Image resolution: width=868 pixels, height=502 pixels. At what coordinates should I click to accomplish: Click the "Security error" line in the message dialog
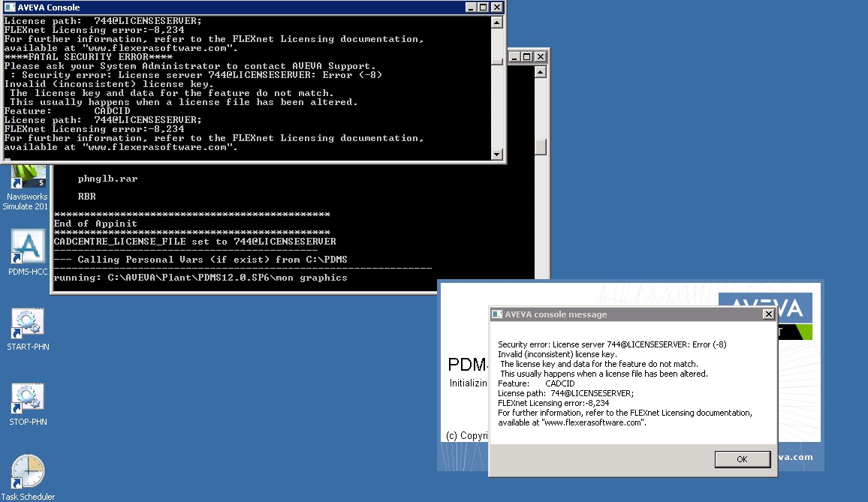(612, 344)
